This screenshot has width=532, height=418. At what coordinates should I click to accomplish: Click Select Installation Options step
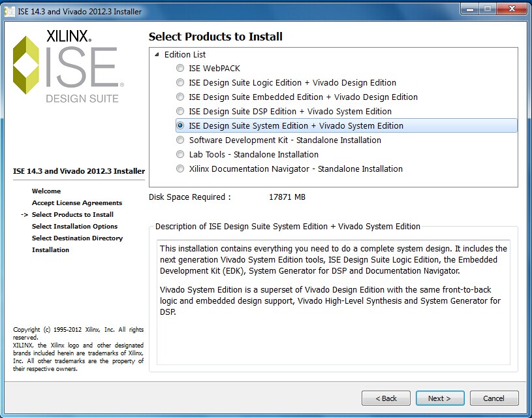74,227
